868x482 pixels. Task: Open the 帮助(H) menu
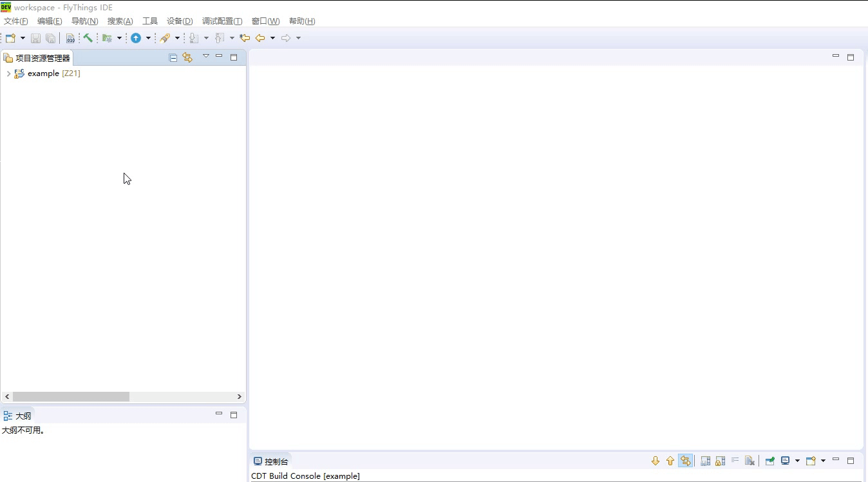coord(302,21)
